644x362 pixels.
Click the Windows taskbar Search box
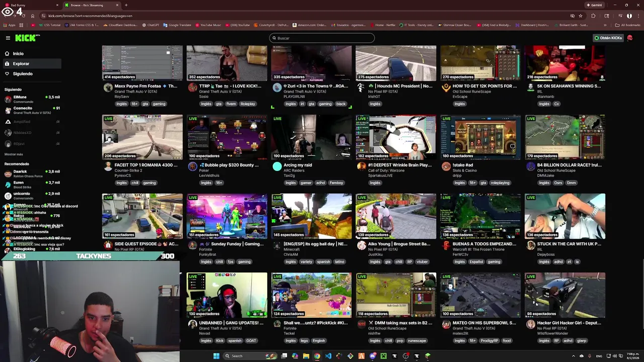tap(250, 356)
